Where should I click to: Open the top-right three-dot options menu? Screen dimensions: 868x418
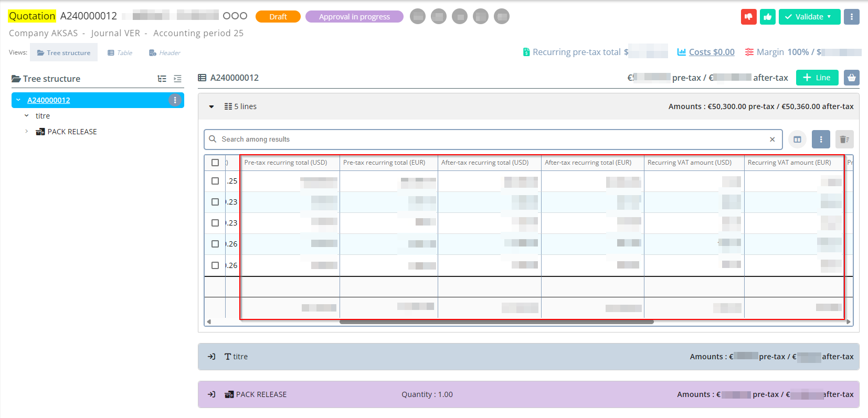click(x=851, y=17)
